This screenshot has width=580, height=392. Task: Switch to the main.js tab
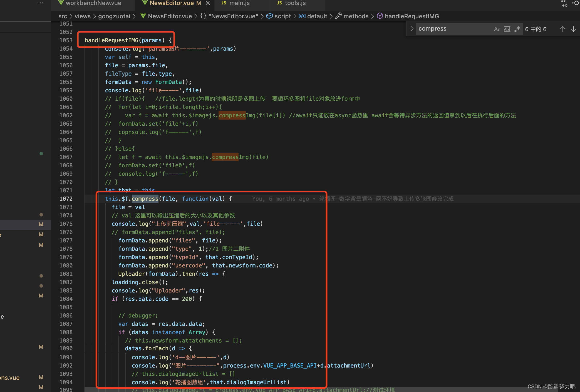tap(239, 3)
